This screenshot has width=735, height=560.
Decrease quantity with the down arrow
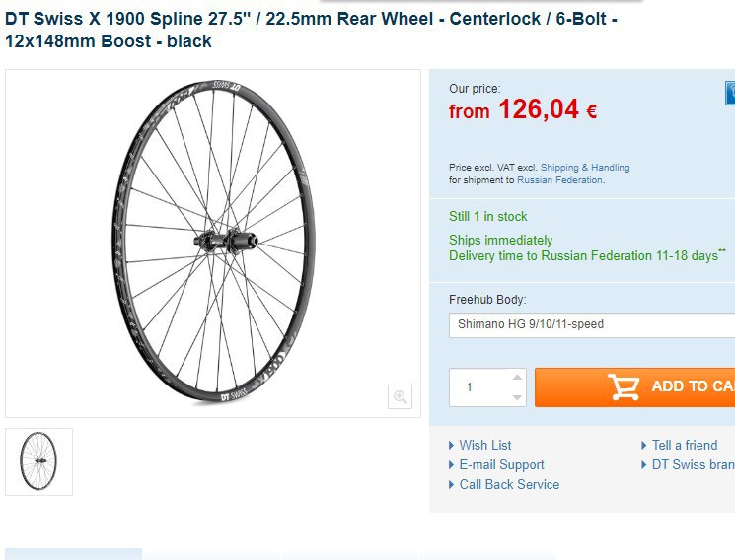[518, 397]
